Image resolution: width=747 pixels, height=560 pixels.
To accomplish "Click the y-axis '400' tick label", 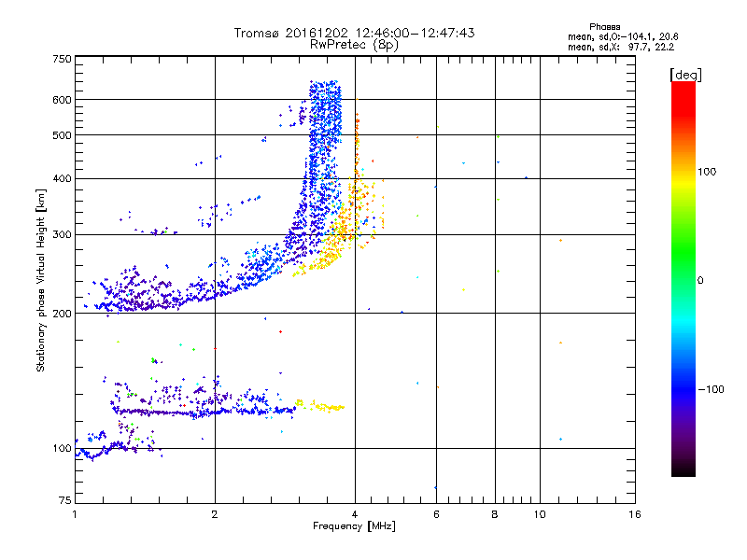I will tap(62, 178).
